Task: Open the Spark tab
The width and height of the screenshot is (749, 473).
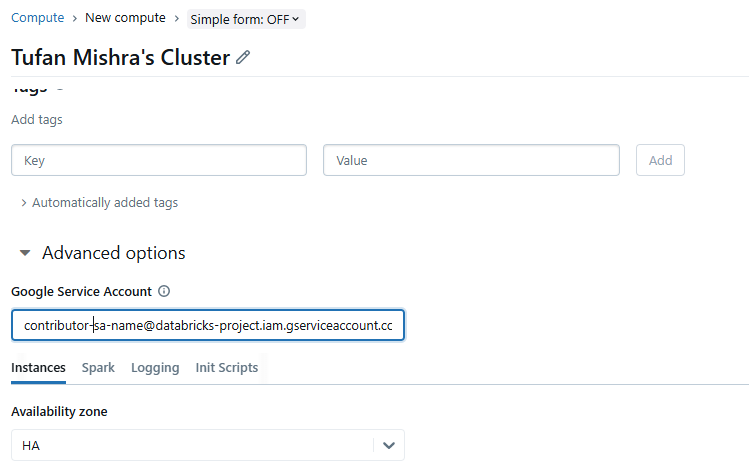Action: click(x=98, y=368)
